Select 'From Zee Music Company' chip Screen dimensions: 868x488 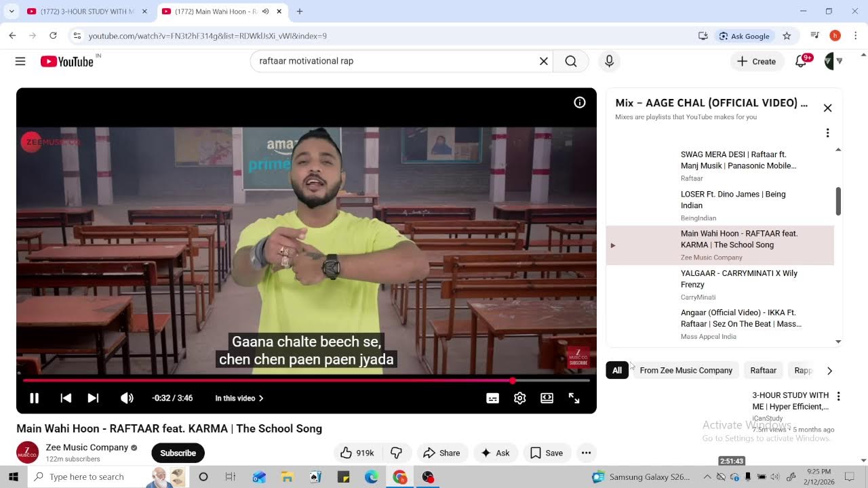(686, 370)
